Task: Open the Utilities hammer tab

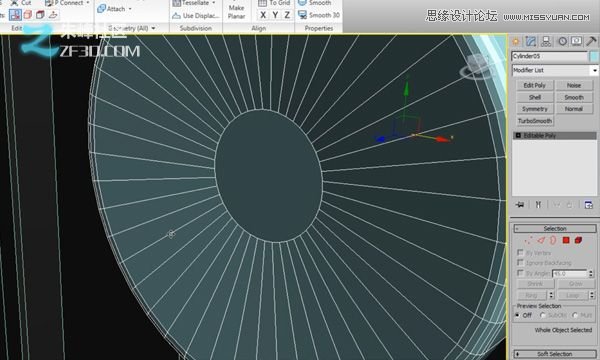Action: point(591,41)
